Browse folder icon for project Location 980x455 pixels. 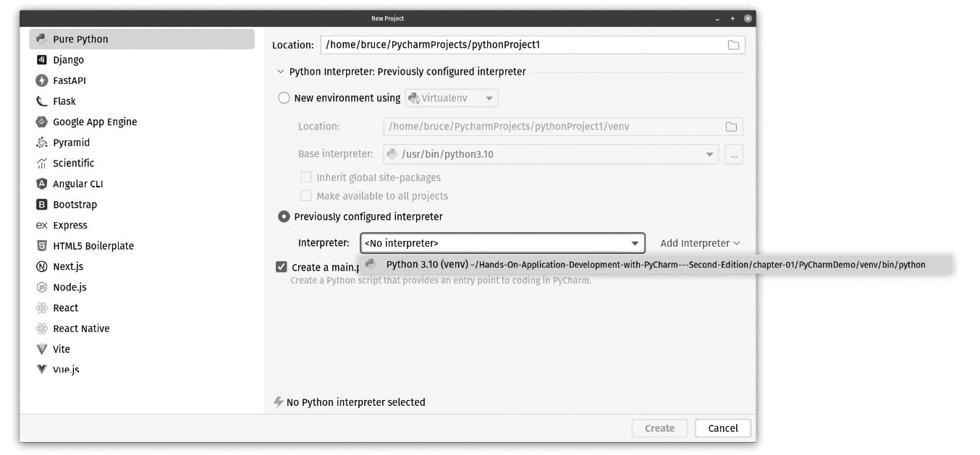coord(733,45)
